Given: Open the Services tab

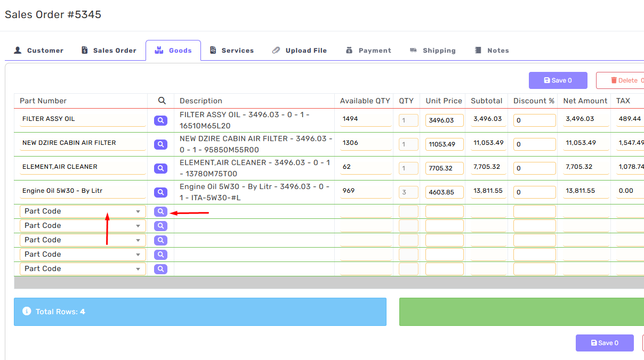Looking at the screenshot, I should click(x=231, y=51).
